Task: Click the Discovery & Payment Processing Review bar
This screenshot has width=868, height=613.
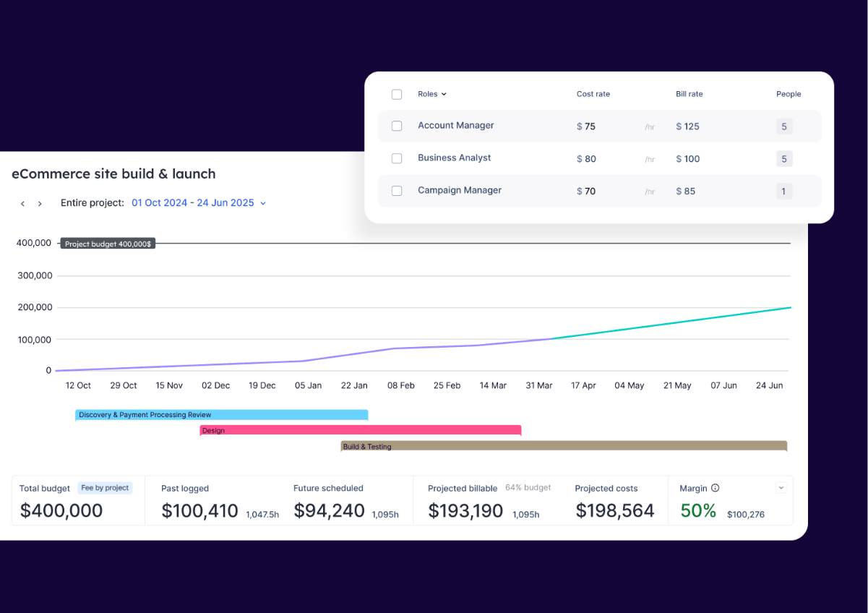Action: (221, 414)
